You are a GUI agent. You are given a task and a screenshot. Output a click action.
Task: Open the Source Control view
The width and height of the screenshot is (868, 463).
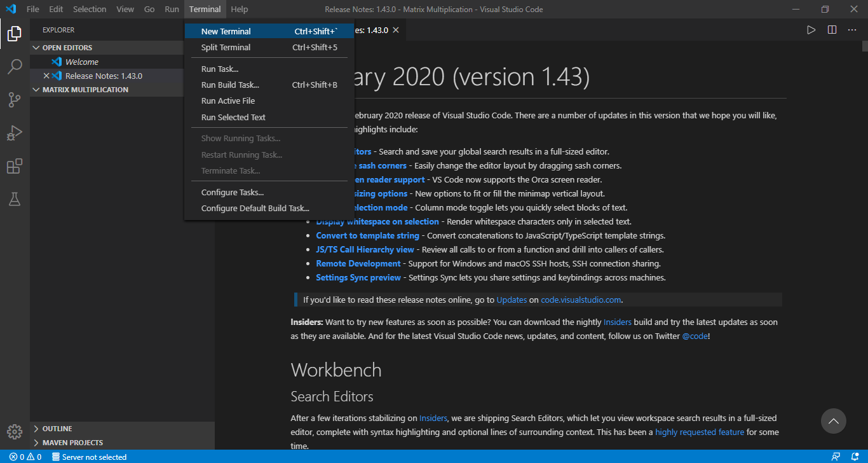pos(15,100)
